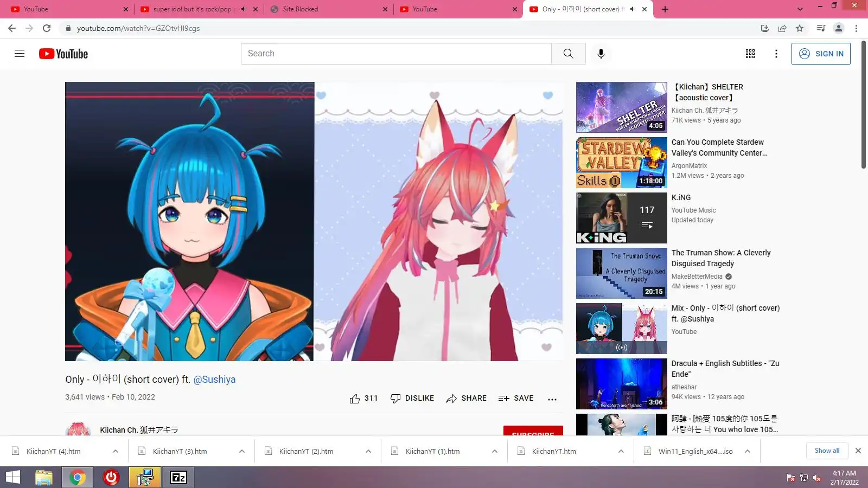Expand options for Win11_English_x64 iso download
The width and height of the screenshot is (868, 488).
click(x=748, y=451)
